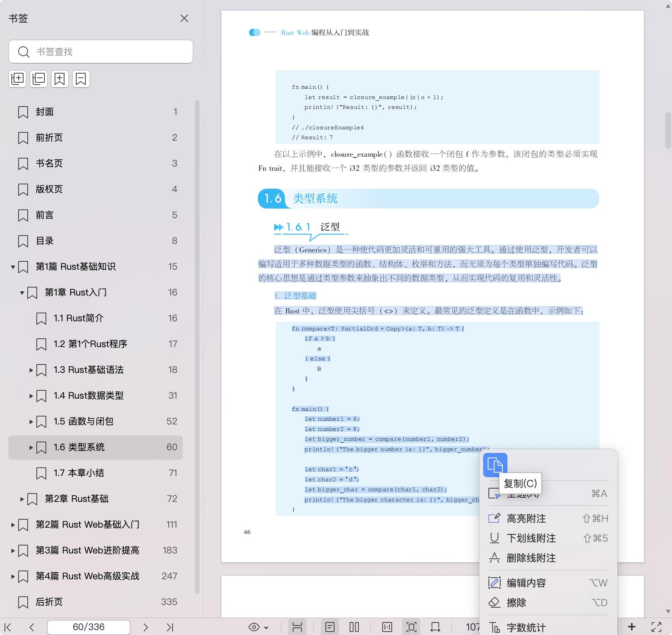
Task: Collapse the 第1篇 Rust基础知识 section
Action: point(13,267)
